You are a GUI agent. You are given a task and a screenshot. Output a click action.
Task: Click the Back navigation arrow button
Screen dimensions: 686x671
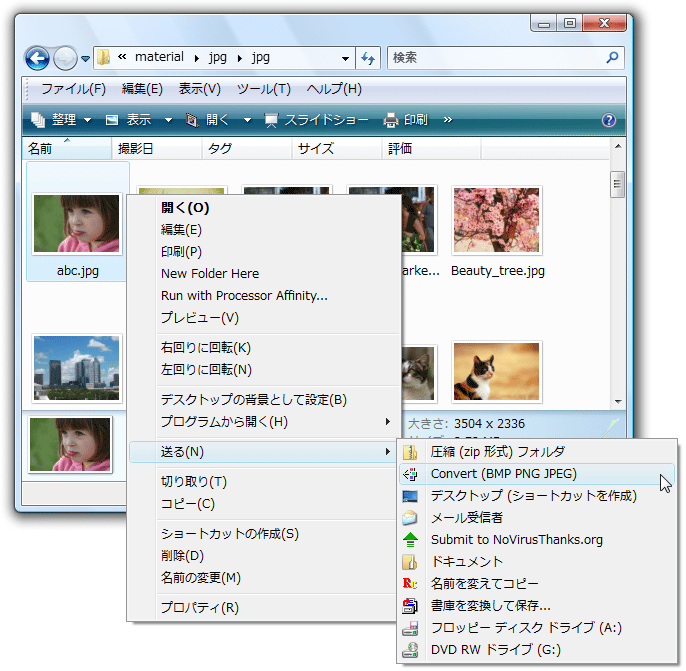click(37, 58)
